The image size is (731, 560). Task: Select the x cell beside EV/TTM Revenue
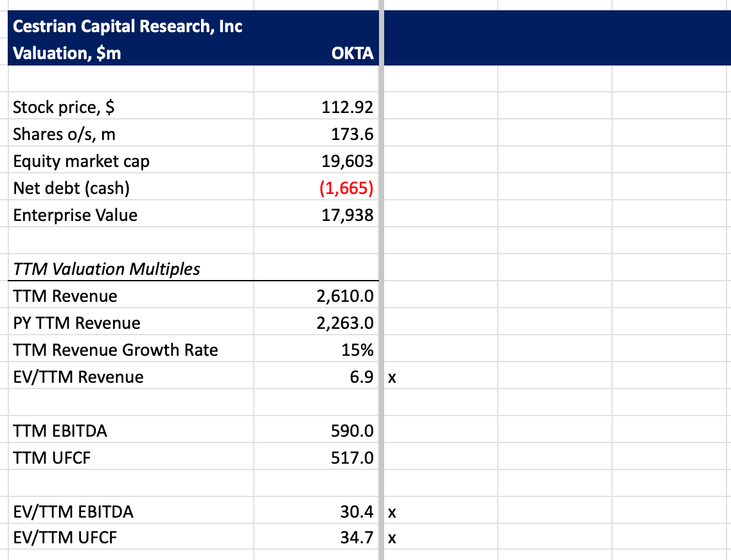tap(441, 377)
